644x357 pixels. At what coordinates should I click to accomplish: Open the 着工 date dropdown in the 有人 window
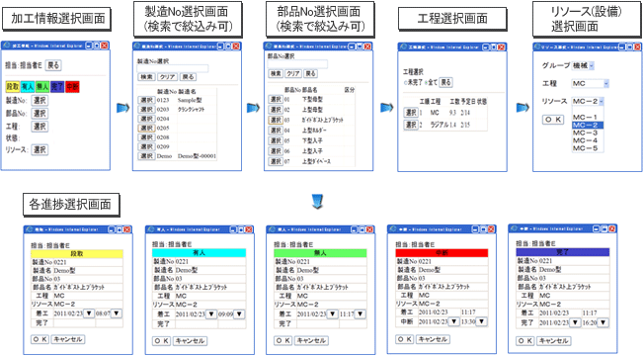(211, 314)
